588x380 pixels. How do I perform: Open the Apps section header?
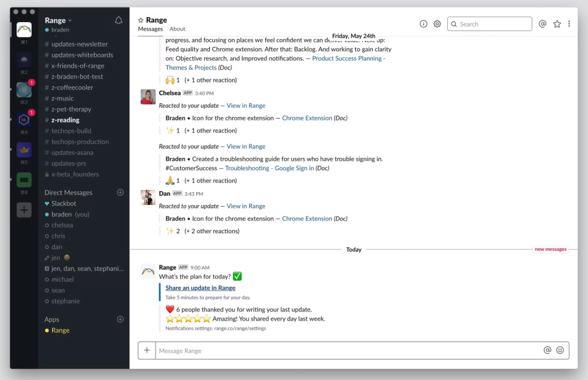(51, 319)
